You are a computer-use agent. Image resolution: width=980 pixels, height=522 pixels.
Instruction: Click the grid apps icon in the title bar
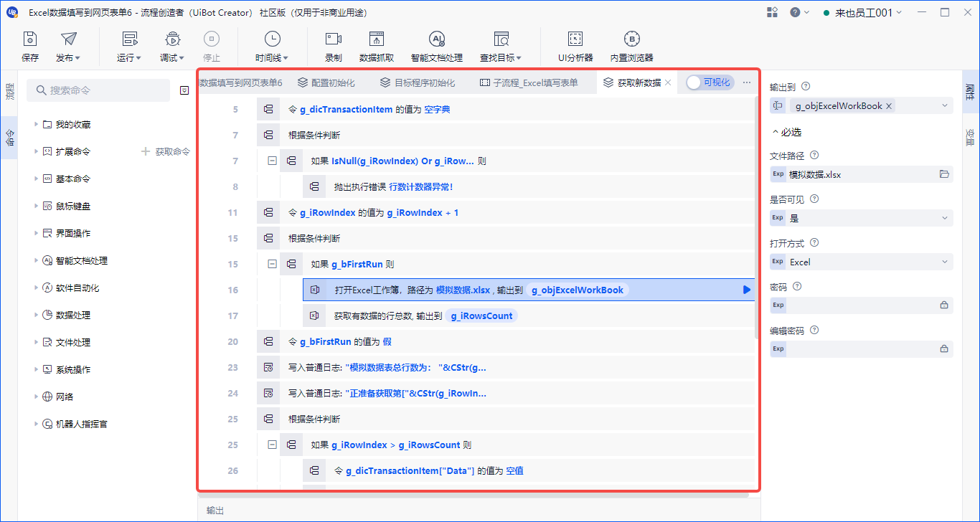point(773,12)
